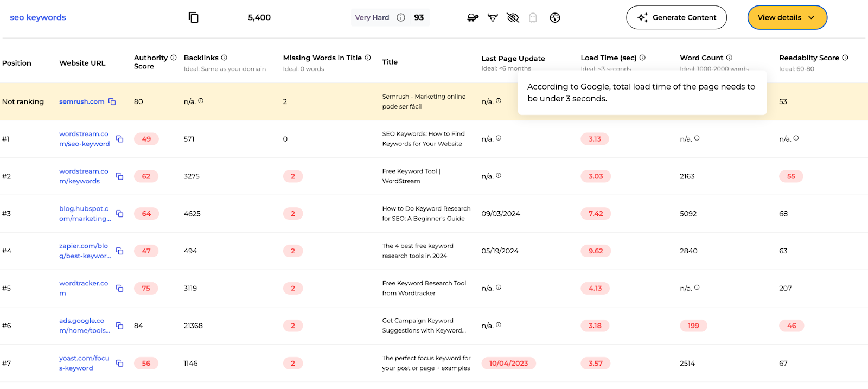The width and height of the screenshot is (868, 389).
Task: Copy the blog.hubspot.com URL
Action: [119, 214]
